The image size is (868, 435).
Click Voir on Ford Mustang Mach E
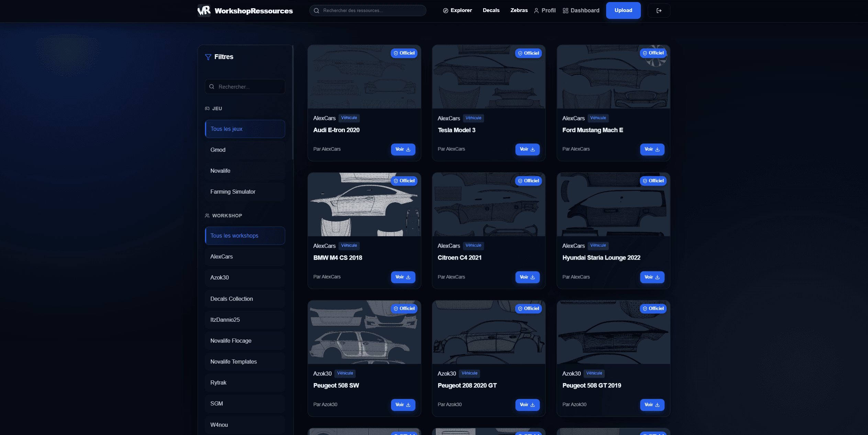tap(652, 150)
